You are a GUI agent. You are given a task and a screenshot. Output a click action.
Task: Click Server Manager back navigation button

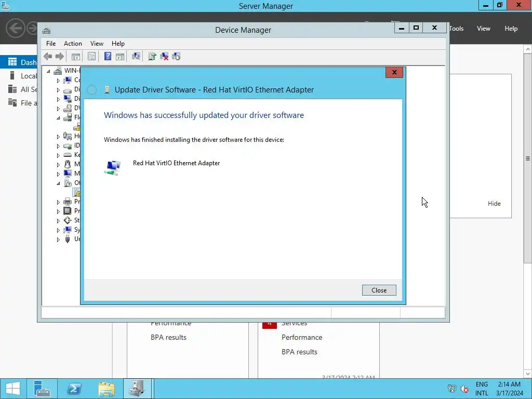pos(15,28)
